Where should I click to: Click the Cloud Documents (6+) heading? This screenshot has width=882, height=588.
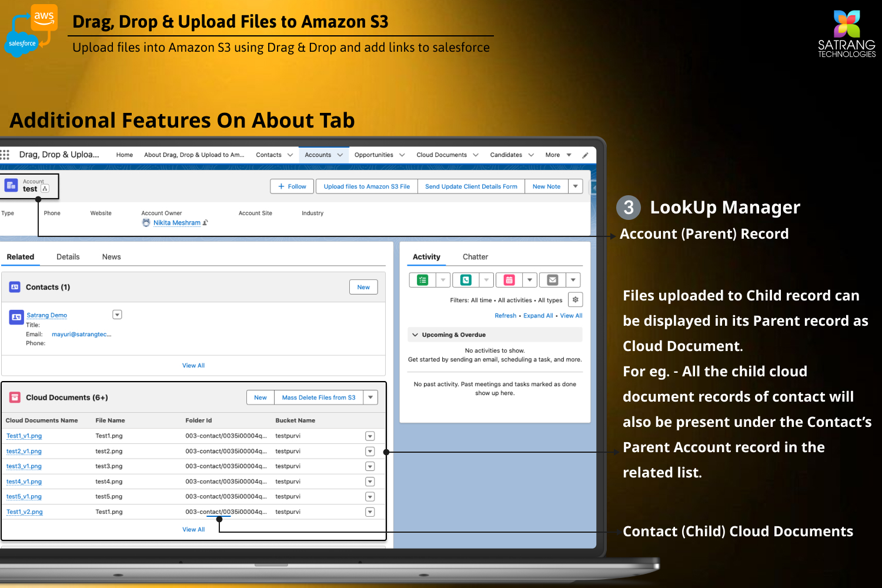67,397
